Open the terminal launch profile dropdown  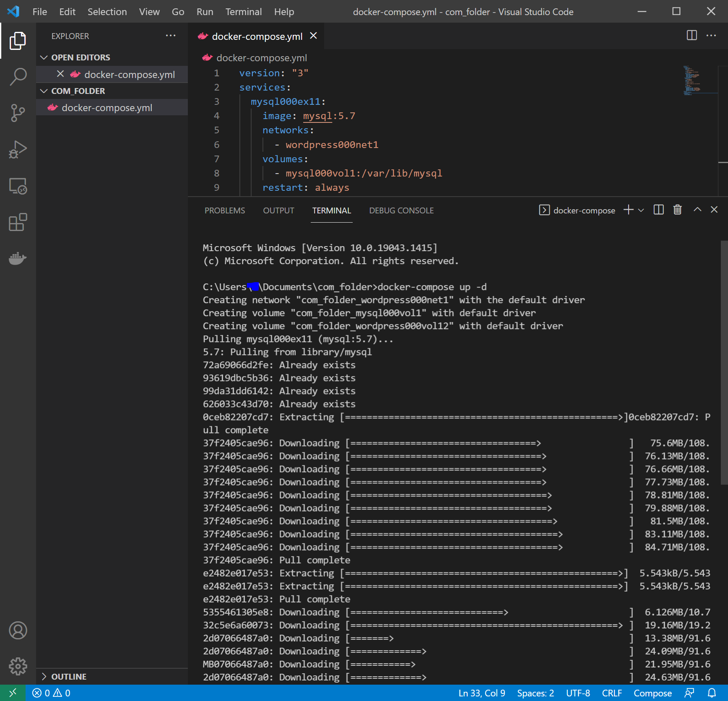coord(641,210)
